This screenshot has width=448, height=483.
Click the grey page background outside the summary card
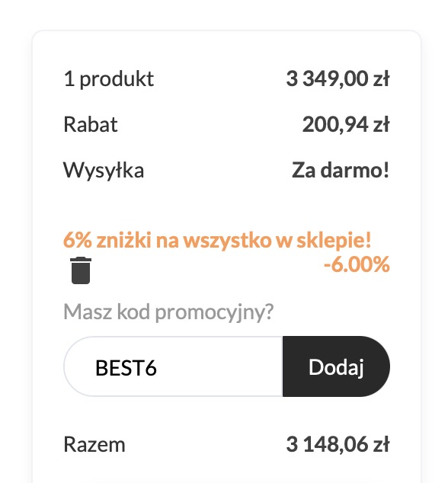pos(15,246)
